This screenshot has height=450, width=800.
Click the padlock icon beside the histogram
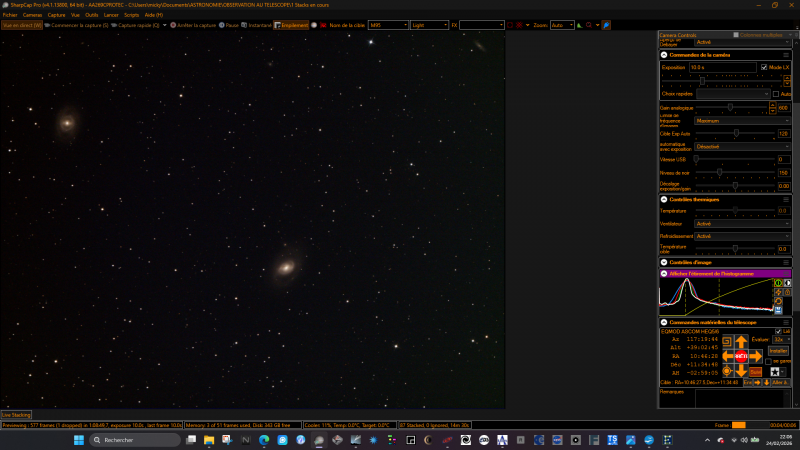[787, 292]
